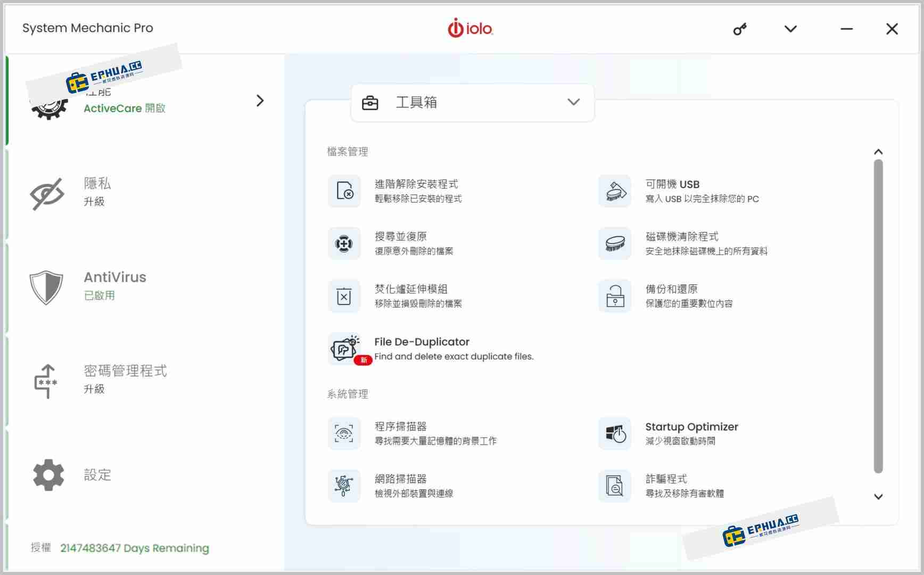
Task: Select AntiVirus sidebar section
Action: click(x=144, y=286)
